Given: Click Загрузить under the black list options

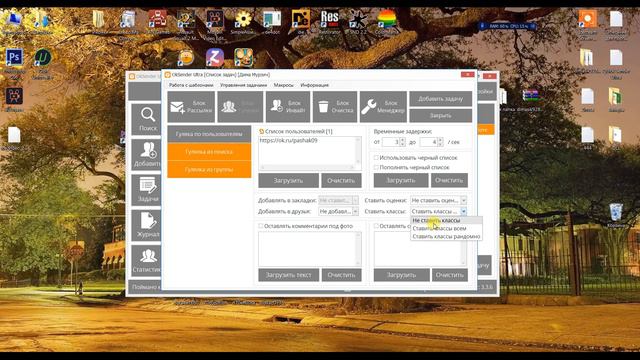Looking at the screenshot, I should [401, 180].
